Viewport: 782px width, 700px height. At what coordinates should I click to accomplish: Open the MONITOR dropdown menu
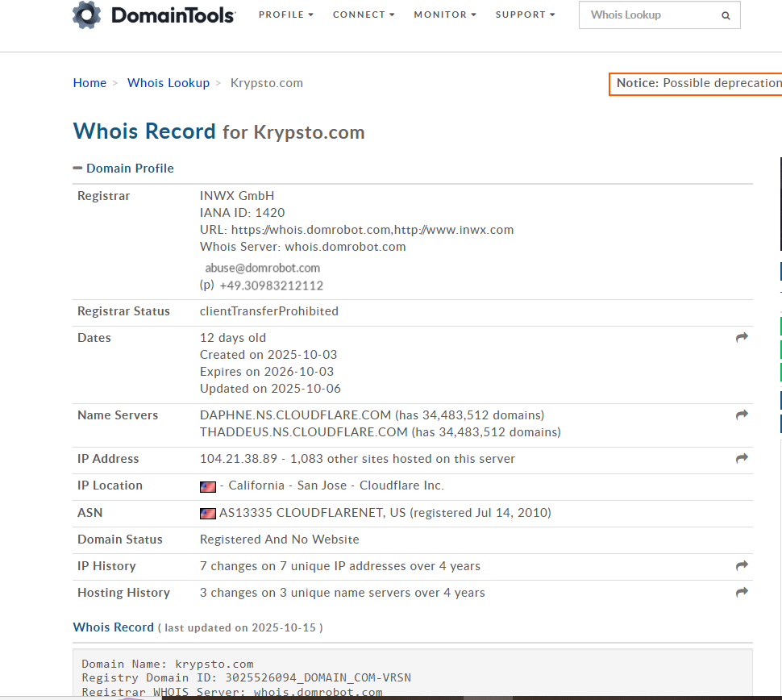[x=445, y=15]
